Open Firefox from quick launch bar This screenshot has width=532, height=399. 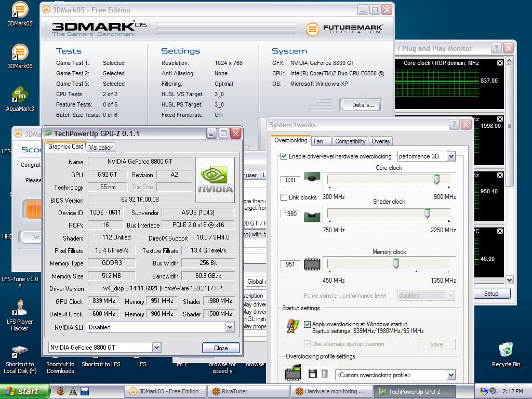(x=61, y=391)
